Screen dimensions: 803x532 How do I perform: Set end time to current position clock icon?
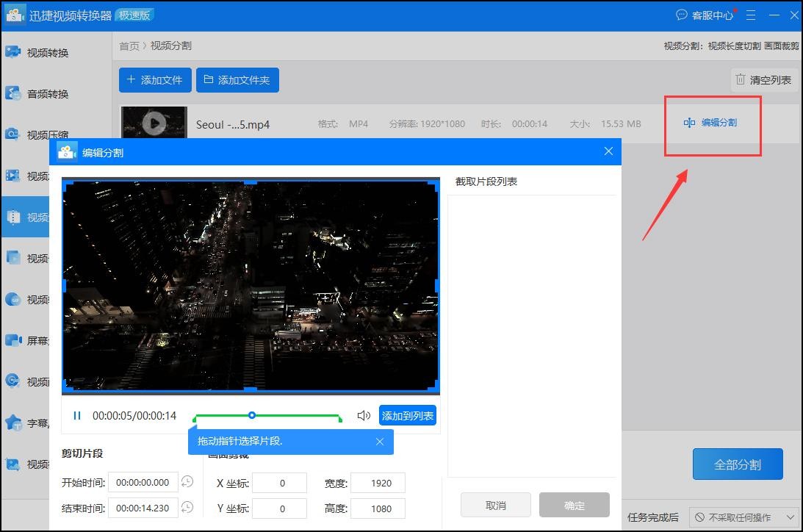[x=187, y=507]
